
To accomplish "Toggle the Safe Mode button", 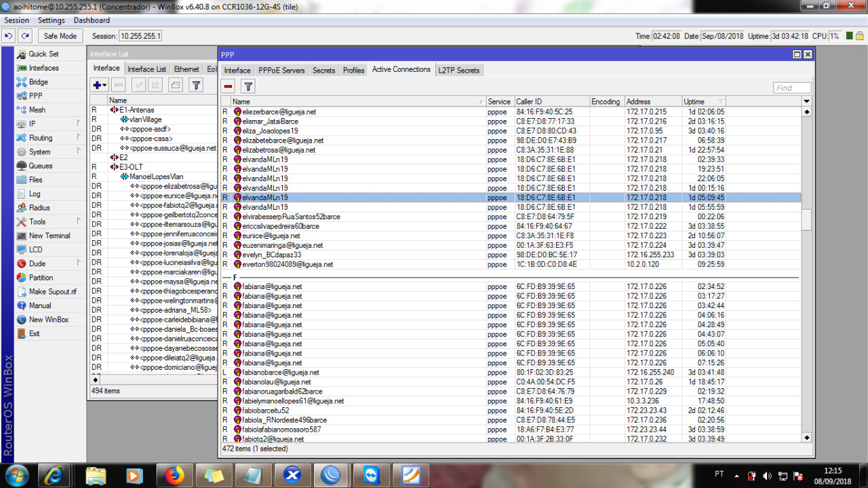I will tap(60, 36).
